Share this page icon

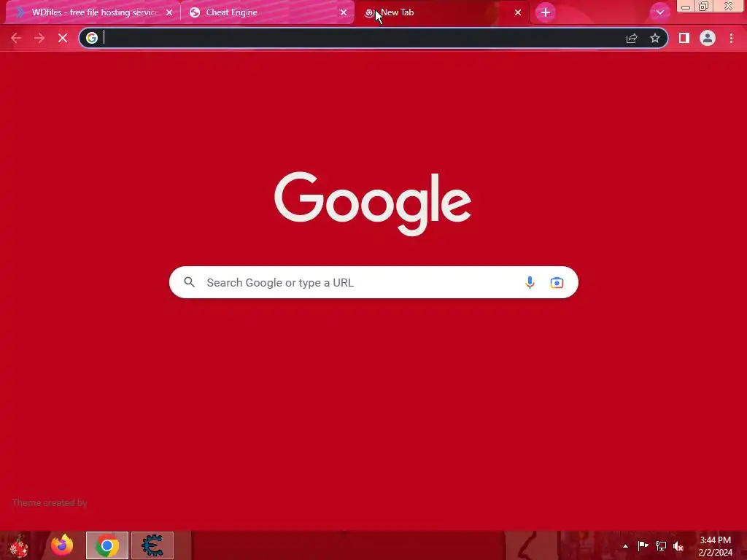pyautogui.click(x=632, y=38)
